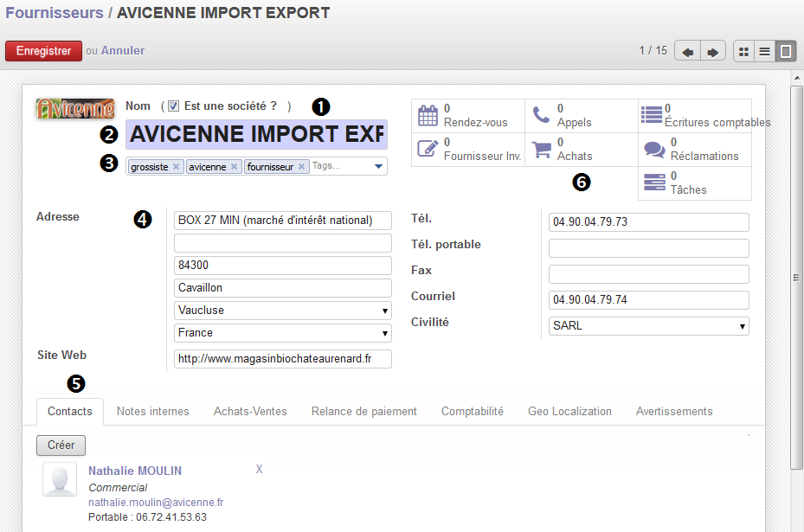The height and width of the screenshot is (532, 804).
Task: Remove the grossiste tag
Action: point(176,167)
